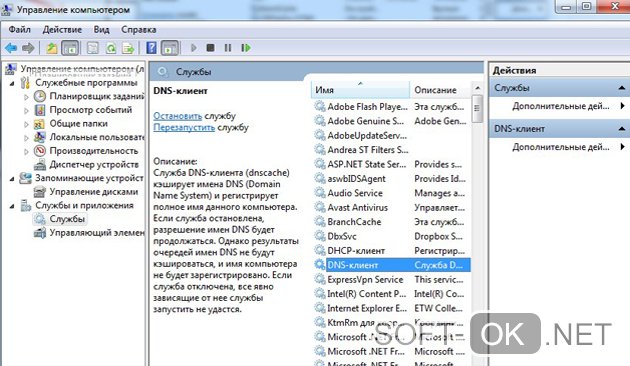Click the services list scroll-up arrow
Image resolution: width=630 pixels, height=366 pixels.
coord(477,88)
